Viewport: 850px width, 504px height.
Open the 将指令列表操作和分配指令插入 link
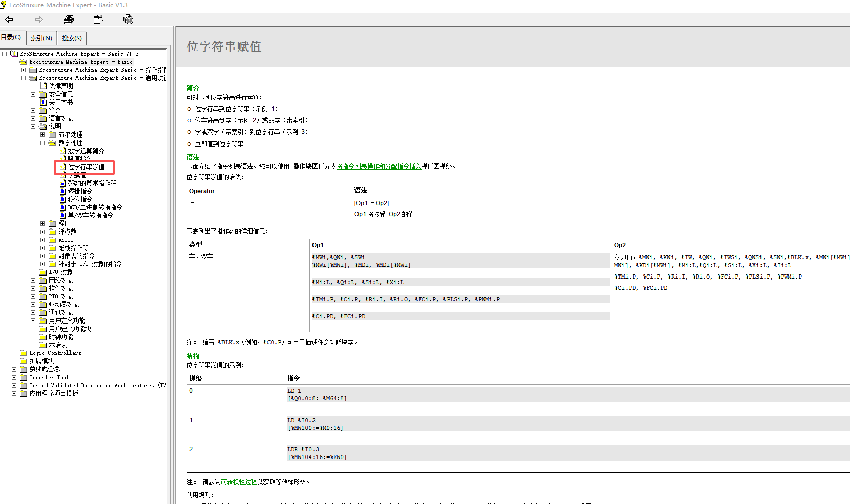pyautogui.click(x=379, y=166)
